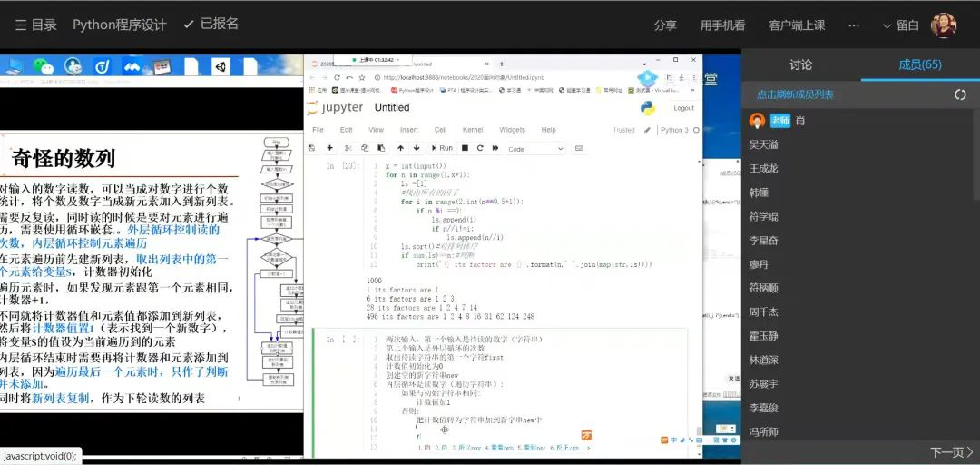Open the Kernel menu in Jupyter
The height and width of the screenshot is (465, 980).
pyautogui.click(x=472, y=130)
